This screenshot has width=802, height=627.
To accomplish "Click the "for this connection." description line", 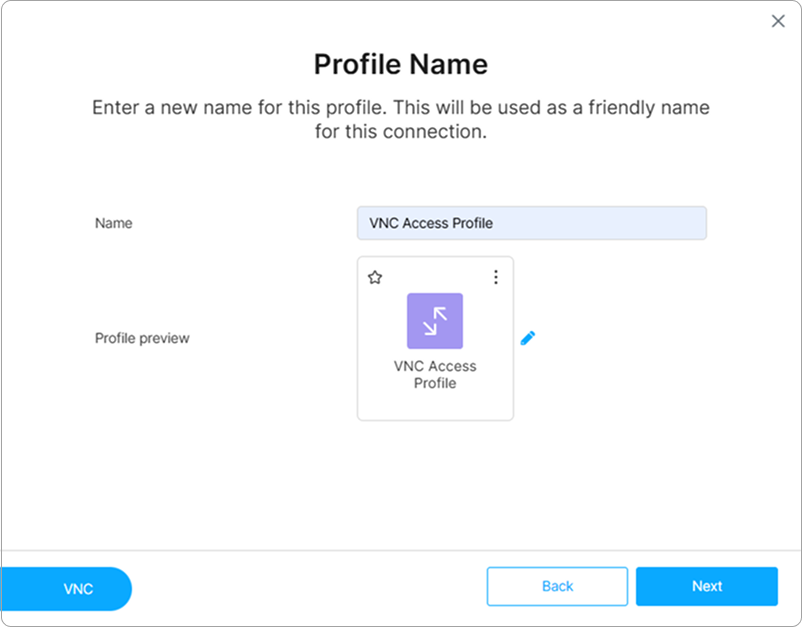I will (x=401, y=132).
